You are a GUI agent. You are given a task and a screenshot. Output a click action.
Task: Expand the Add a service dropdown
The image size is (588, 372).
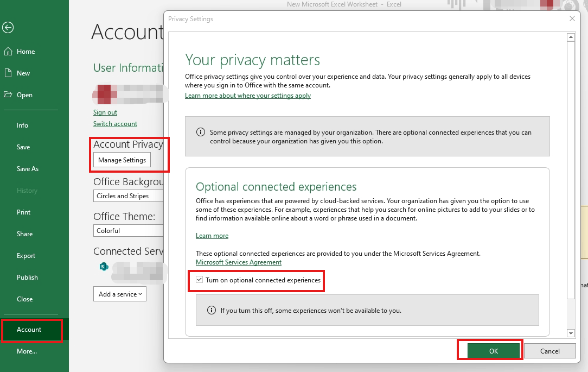click(x=120, y=294)
